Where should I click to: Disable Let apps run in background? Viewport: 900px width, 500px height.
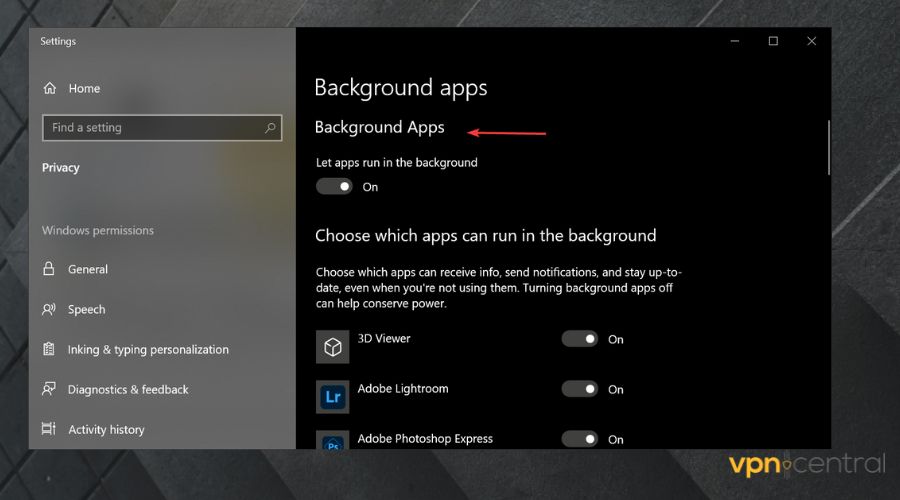[334, 186]
